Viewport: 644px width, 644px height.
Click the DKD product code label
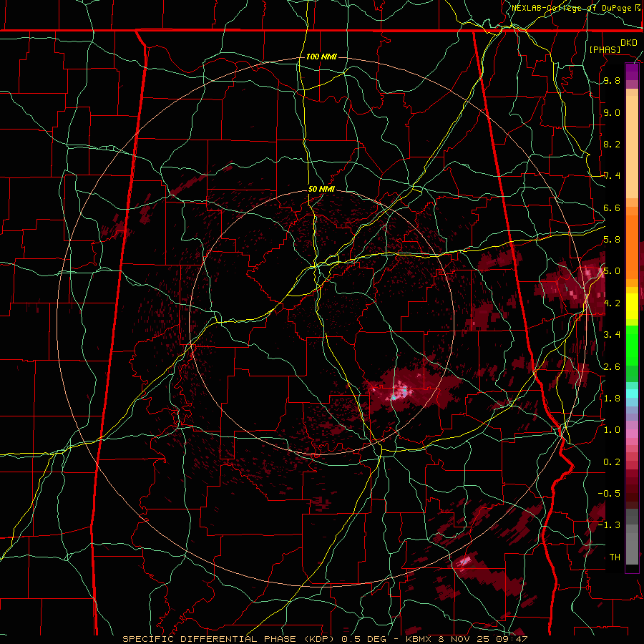click(628, 43)
